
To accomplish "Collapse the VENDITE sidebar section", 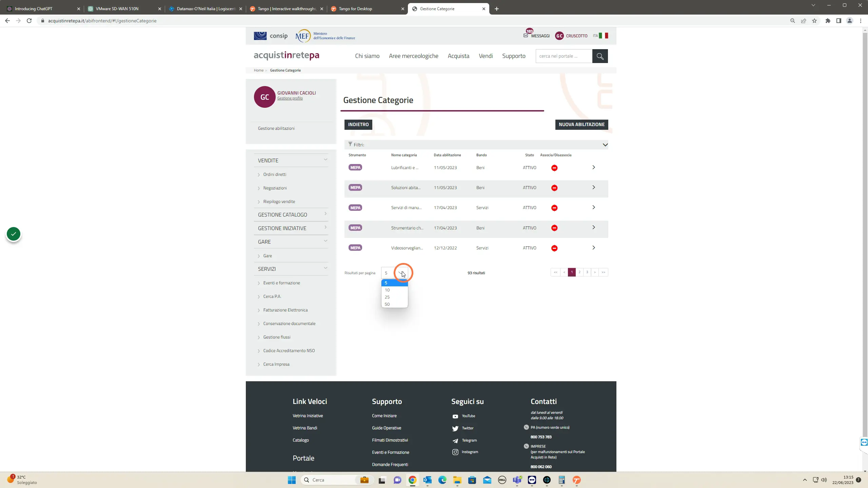I will [x=325, y=160].
